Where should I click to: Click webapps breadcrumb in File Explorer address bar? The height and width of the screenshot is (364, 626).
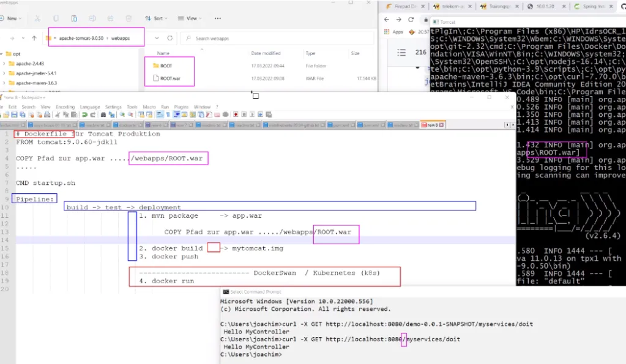point(121,39)
